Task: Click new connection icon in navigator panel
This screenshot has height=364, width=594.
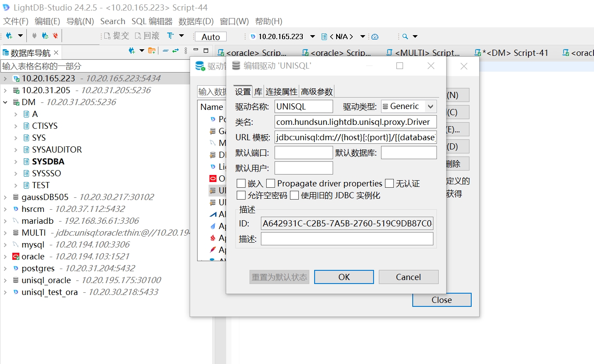Action: [132, 51]
